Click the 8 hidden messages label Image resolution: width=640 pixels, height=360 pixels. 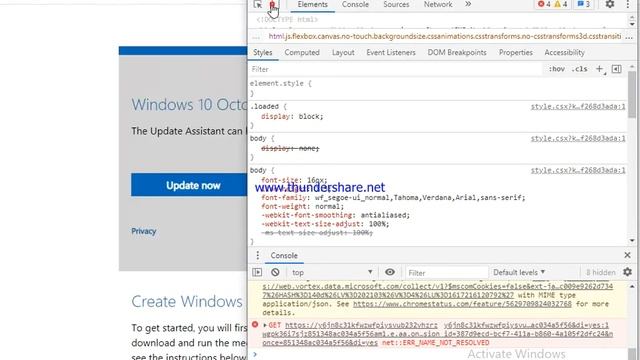point(600,273)
